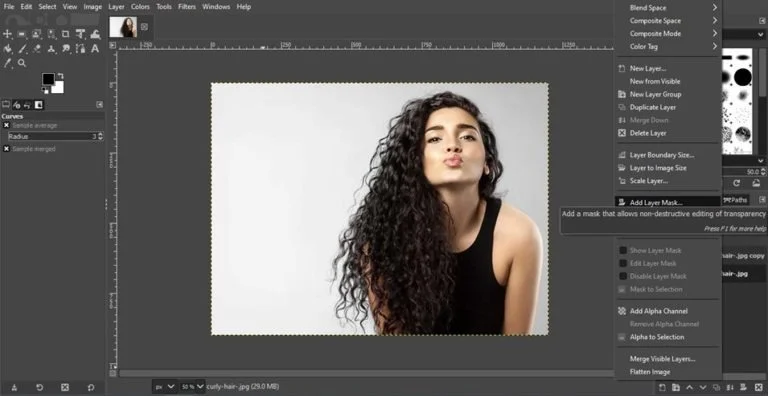Click the horizontal canvas scrollbar

click(x=365, y=373)
